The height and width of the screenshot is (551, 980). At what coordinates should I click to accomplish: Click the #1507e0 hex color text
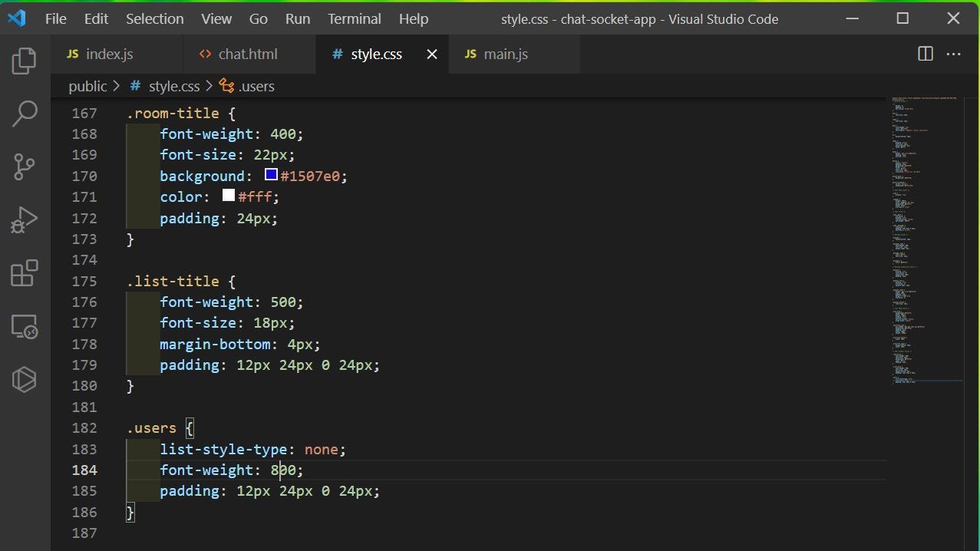(310, 176)
